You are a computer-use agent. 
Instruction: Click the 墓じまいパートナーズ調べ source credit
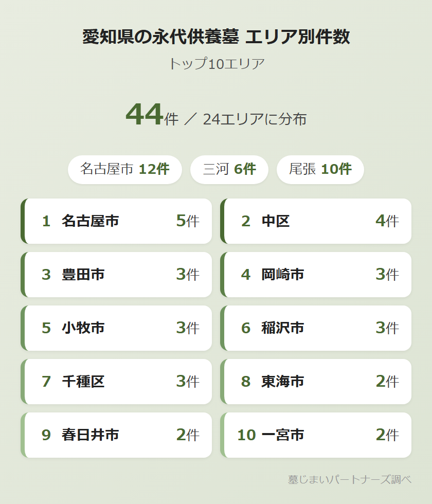pyautogui.click(x=350, y=479)
